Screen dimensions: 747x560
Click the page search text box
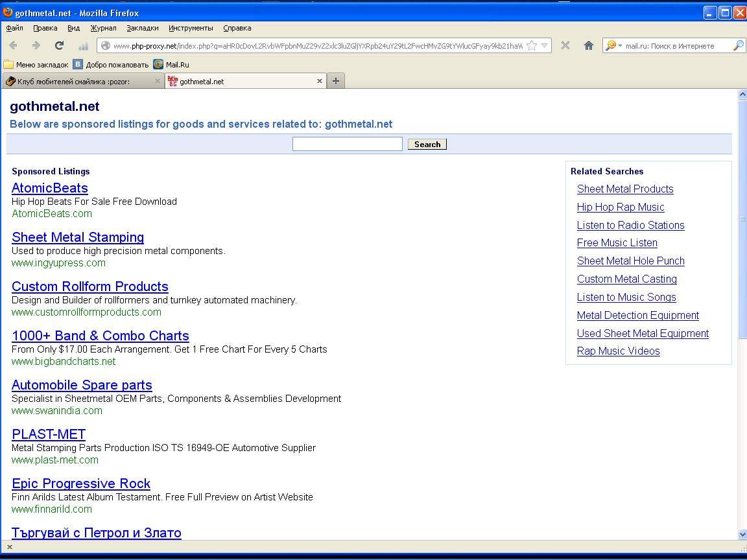(348, 144)
